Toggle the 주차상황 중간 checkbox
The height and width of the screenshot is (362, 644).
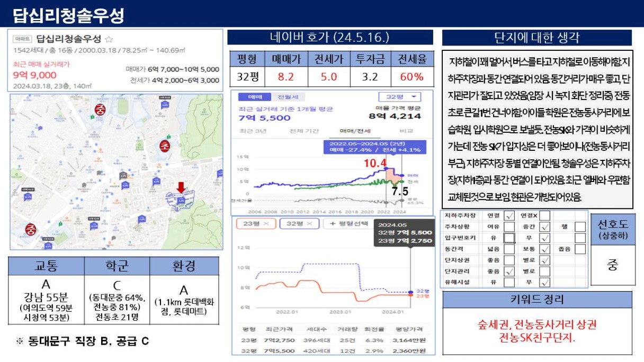[x=544, y=227]
